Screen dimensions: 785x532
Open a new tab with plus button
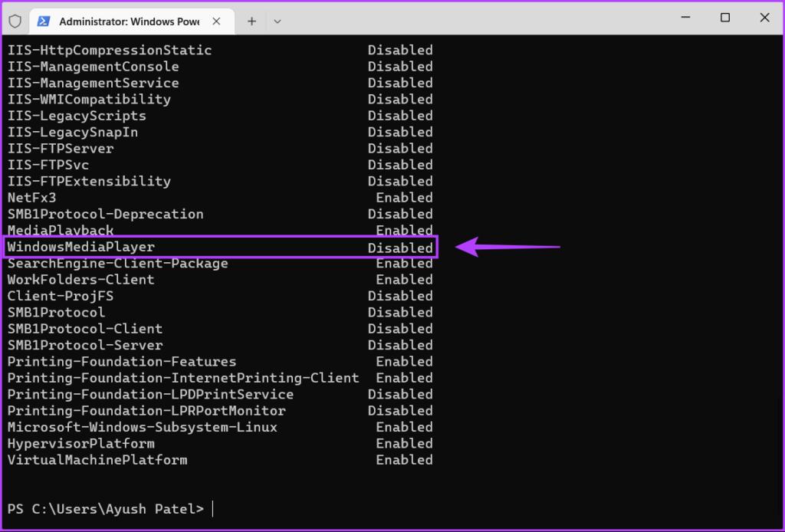[x=251, y=21]
